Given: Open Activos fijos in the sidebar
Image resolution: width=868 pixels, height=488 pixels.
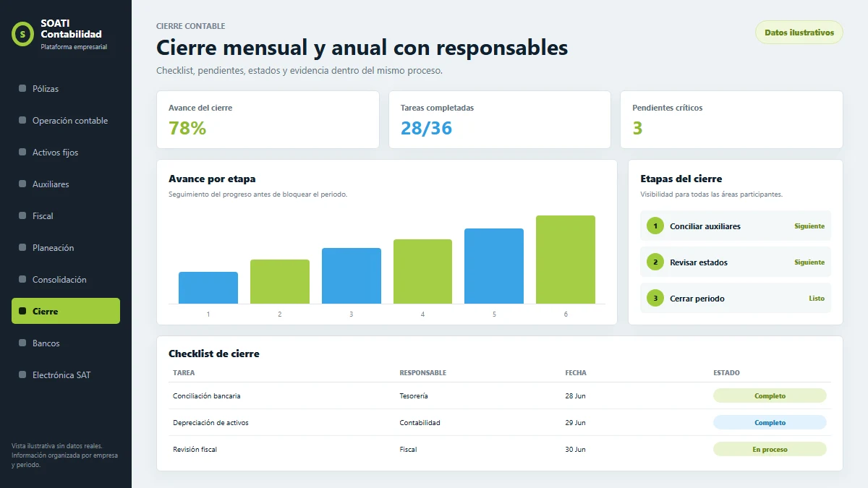Looking at the screenshot, I should click(x=66, y=153).
